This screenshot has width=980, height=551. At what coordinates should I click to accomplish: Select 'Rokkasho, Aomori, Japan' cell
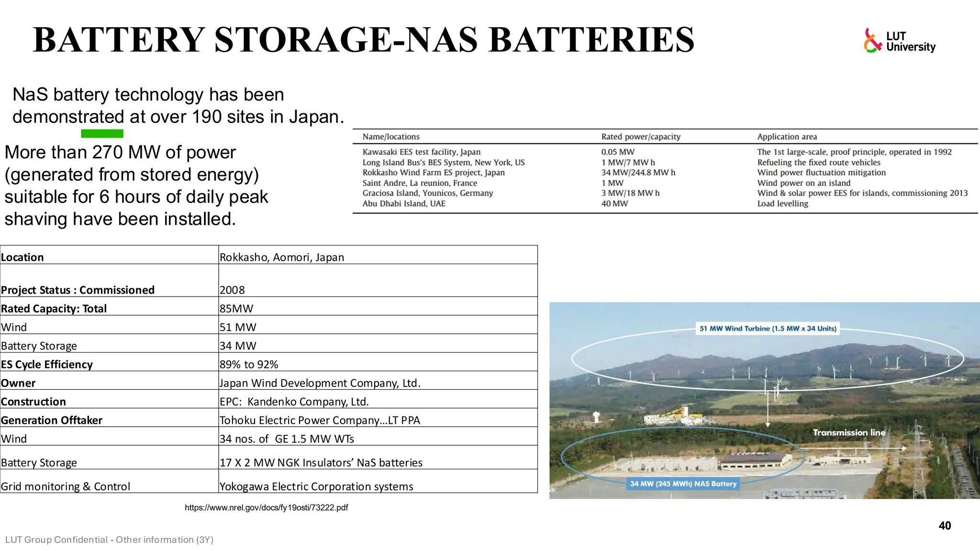[378, 255]
